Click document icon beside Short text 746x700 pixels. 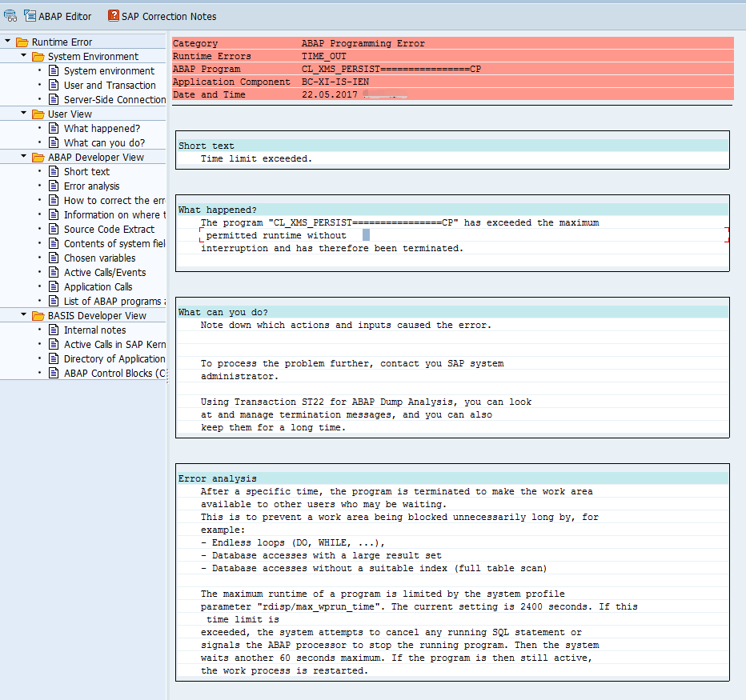(x=54, y=172)
